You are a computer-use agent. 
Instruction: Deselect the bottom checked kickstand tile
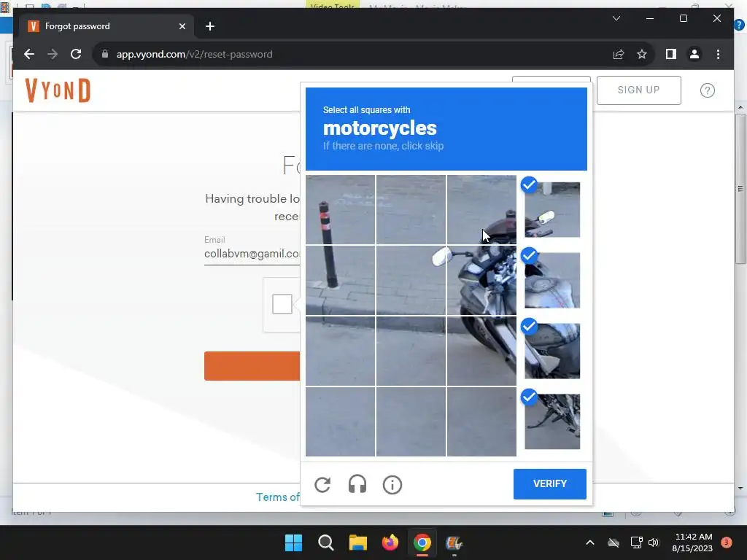pos(552,421)
